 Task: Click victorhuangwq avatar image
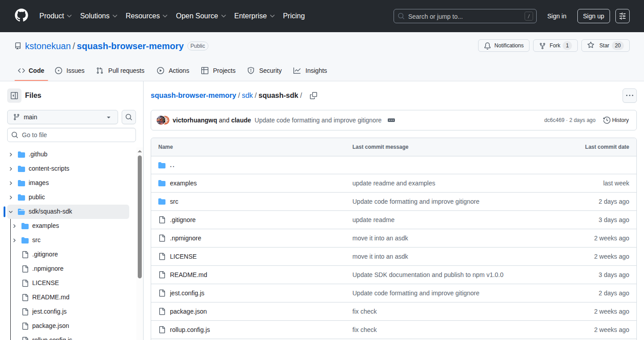click(x=161, y=120)
